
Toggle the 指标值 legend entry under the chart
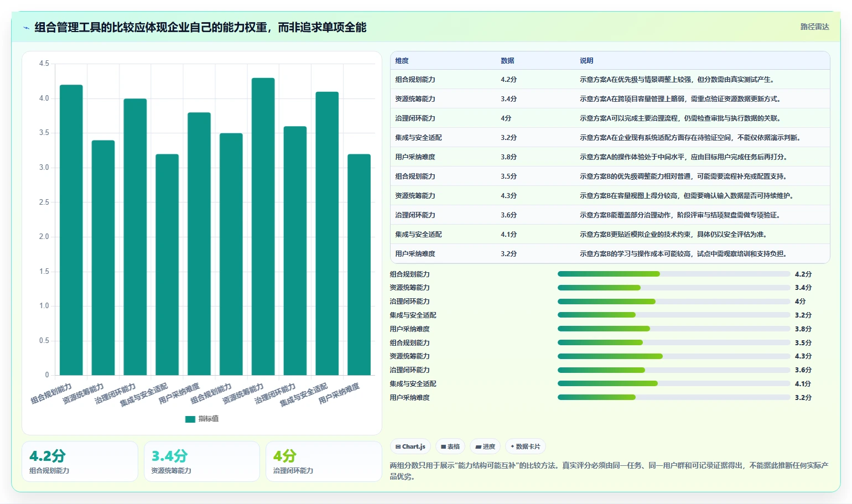click(202, 419)
